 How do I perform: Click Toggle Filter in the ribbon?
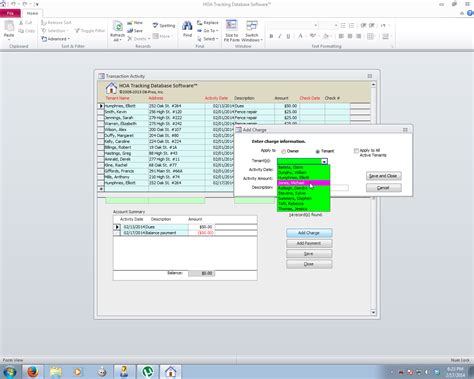coord(90,31)
